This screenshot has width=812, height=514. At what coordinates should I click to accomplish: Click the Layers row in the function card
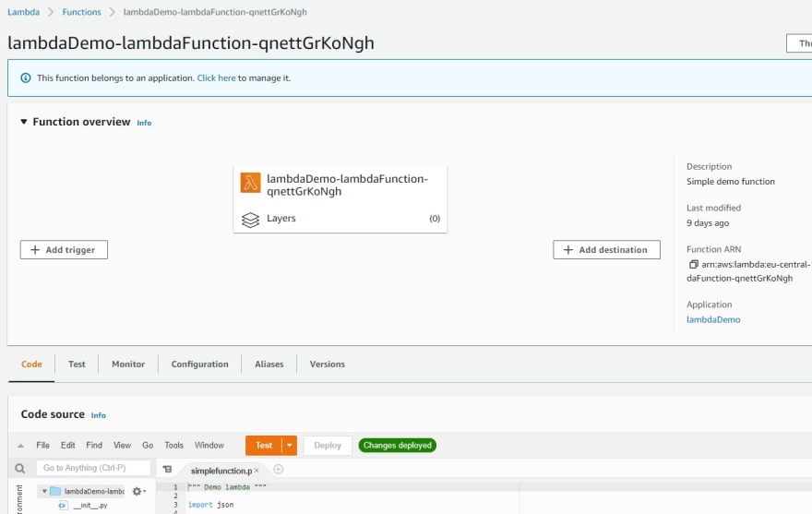[340, 218]
